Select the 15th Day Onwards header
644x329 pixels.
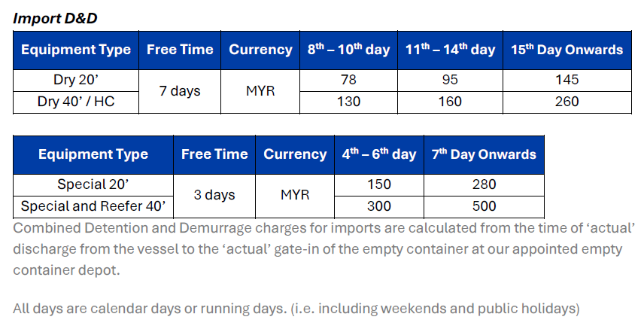pos(567,50)
